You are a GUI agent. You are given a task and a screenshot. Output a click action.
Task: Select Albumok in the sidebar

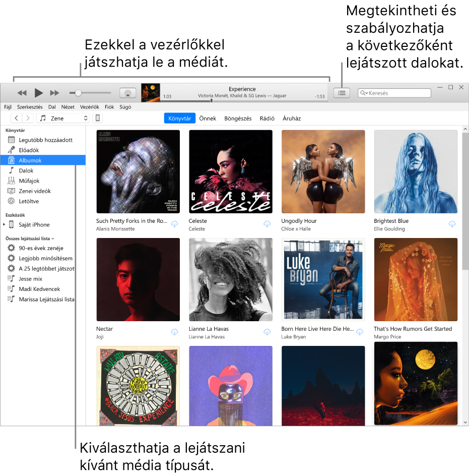pos(43,160)
